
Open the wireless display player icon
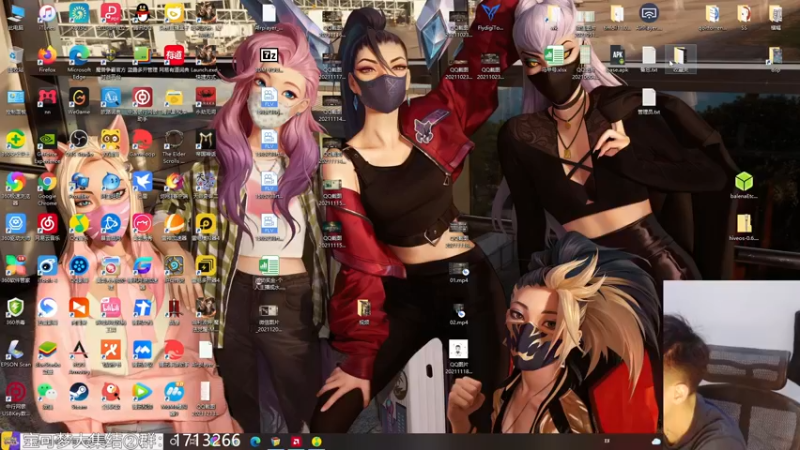649,13
